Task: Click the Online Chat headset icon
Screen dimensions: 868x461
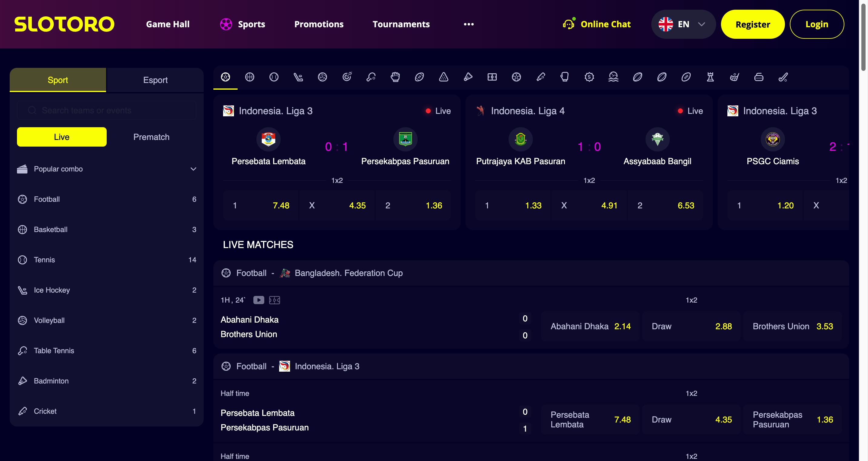Action: 569,24
